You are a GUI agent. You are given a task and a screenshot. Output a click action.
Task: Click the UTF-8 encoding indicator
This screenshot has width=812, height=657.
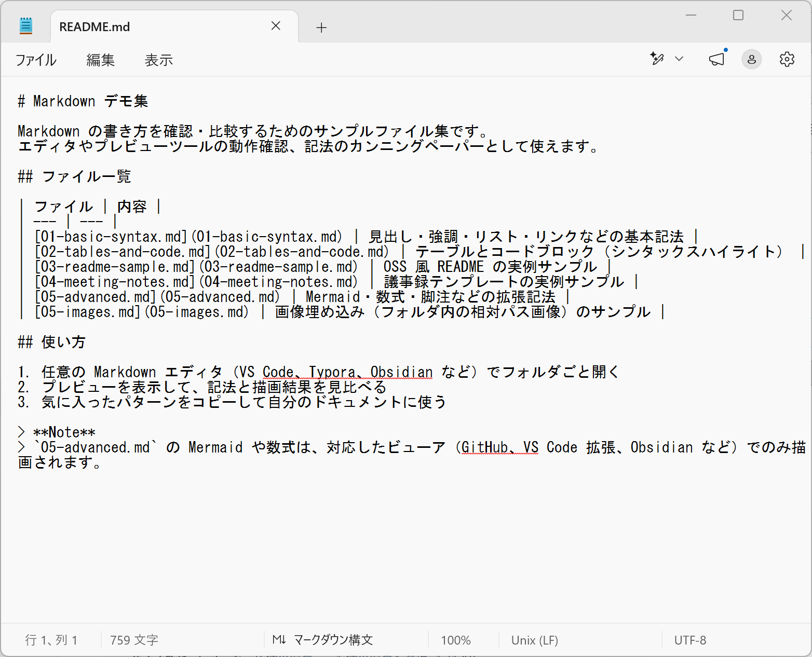coord(690,640)
